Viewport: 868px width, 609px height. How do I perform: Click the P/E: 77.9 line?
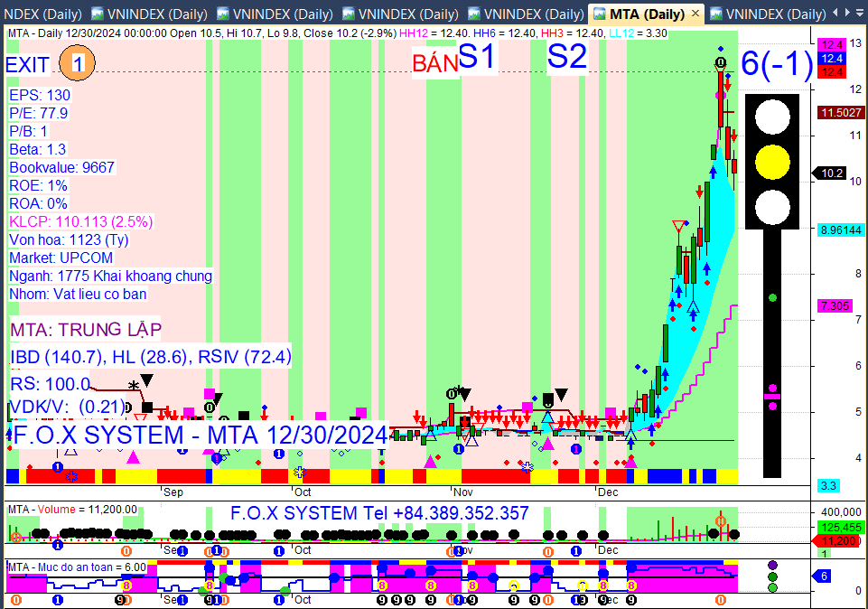coord(39,113)
